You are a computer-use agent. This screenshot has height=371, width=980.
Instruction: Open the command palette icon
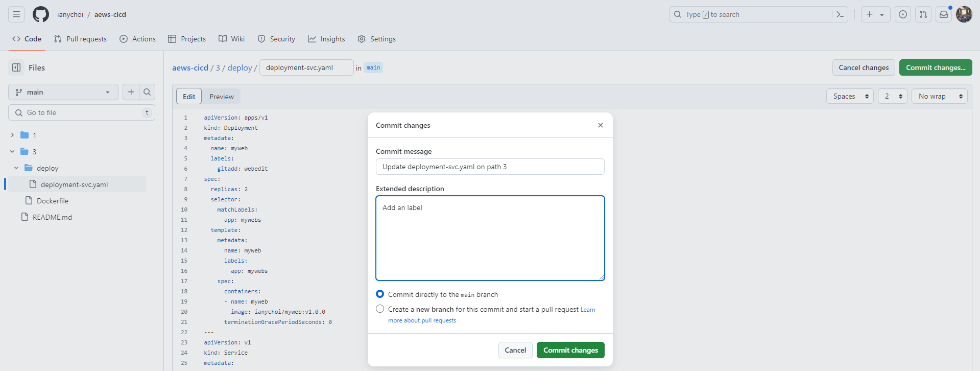point(840,14)
